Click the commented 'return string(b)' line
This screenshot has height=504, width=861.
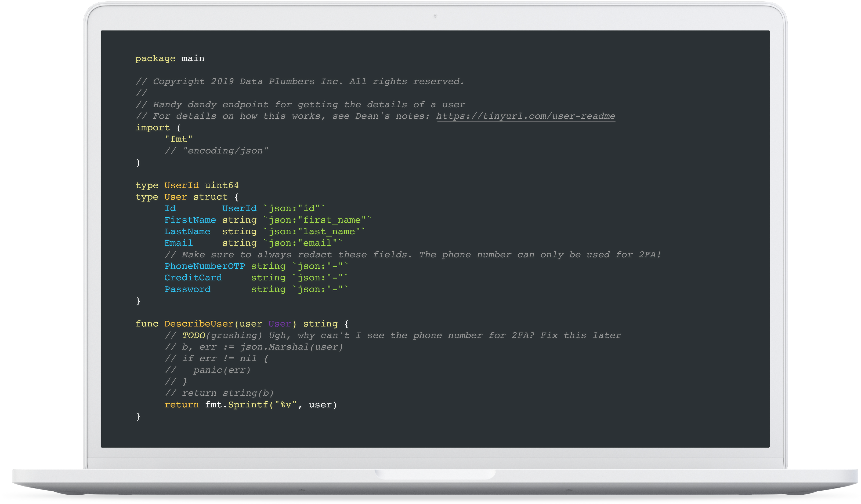[x=219, y=393]
